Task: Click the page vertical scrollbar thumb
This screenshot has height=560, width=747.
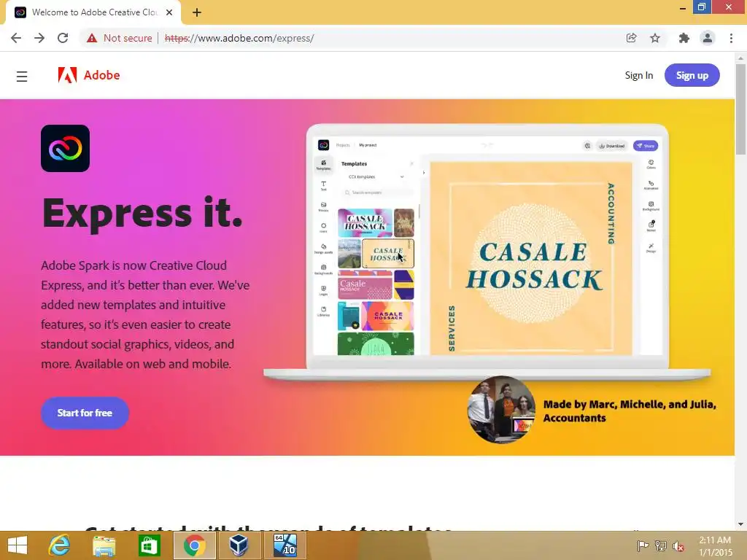Action: (740, 109)
